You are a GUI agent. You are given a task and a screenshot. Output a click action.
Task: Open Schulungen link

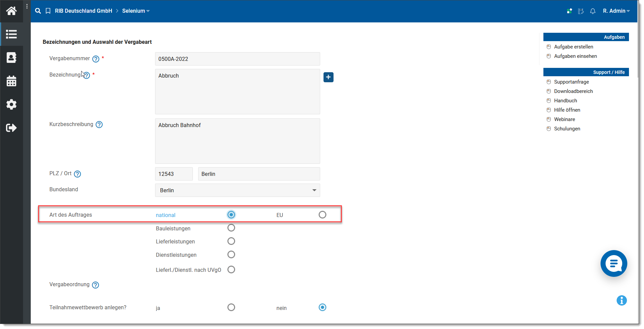pos(567,129)
